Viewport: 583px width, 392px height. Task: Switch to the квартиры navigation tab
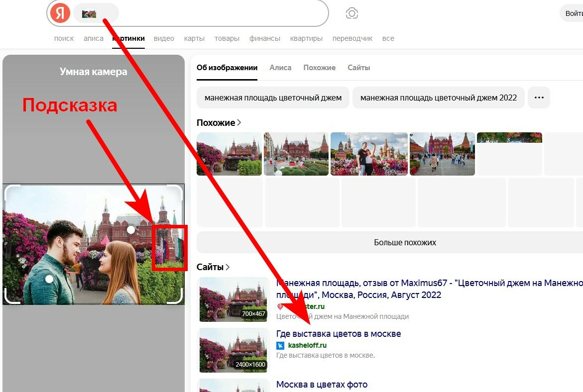(306, 38)
